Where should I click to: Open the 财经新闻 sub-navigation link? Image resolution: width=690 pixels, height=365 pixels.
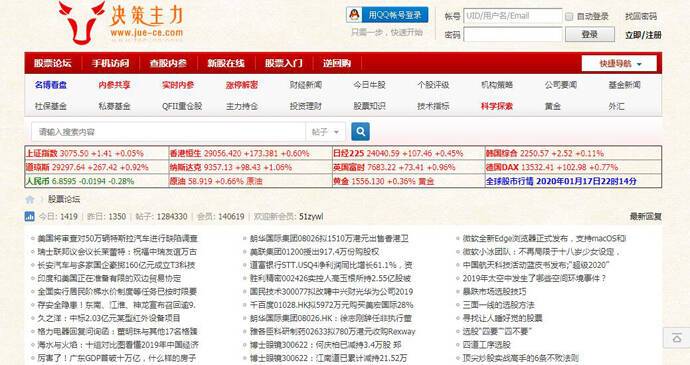point(305,85)
